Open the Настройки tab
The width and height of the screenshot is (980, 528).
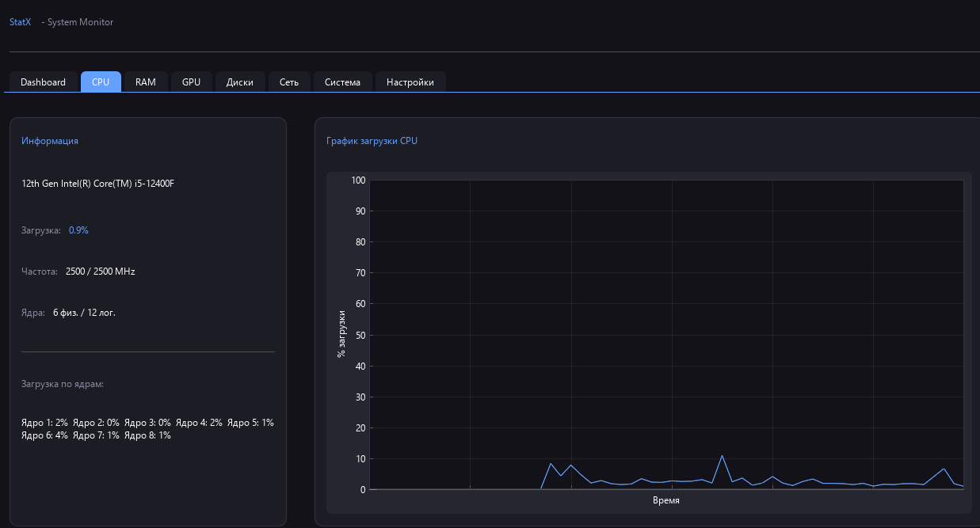pyautogui.click(x=410, y=82)
